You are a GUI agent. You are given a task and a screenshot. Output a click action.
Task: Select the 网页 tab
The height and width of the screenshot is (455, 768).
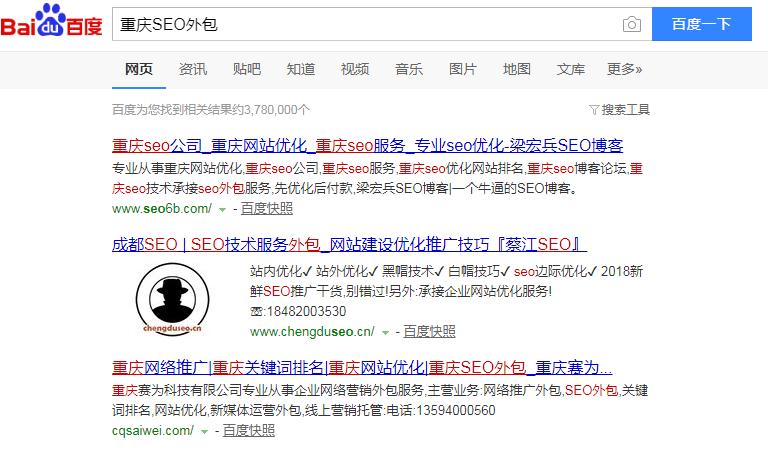click(x=139, y=69)
